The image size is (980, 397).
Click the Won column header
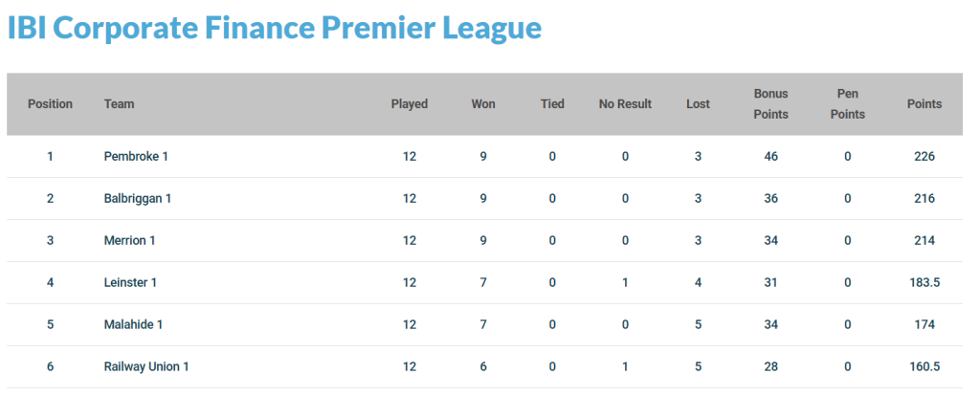click(x=483, y=103)
